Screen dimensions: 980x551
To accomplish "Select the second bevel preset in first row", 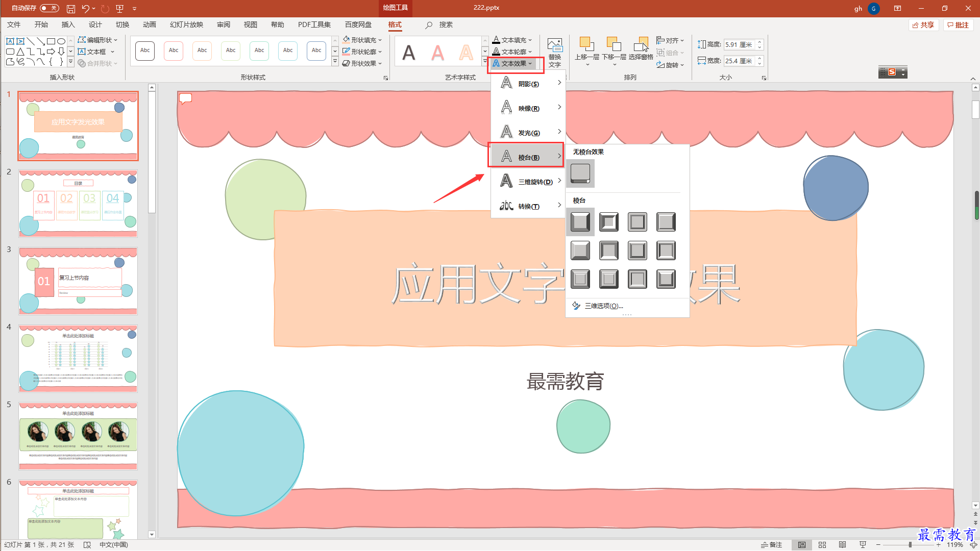I will (x=609, y=222).
